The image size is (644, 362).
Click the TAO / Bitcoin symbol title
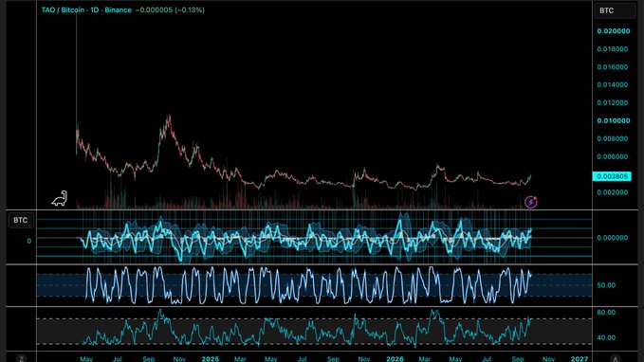(86, 9)
